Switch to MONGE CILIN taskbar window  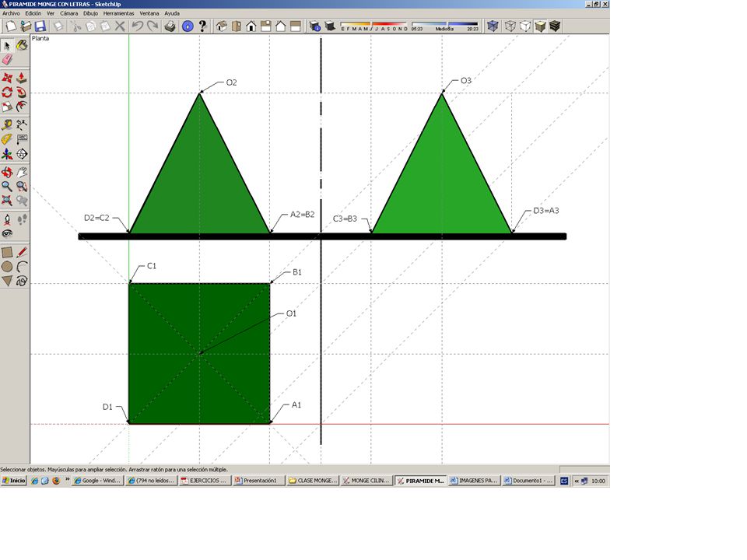[366, 481]
